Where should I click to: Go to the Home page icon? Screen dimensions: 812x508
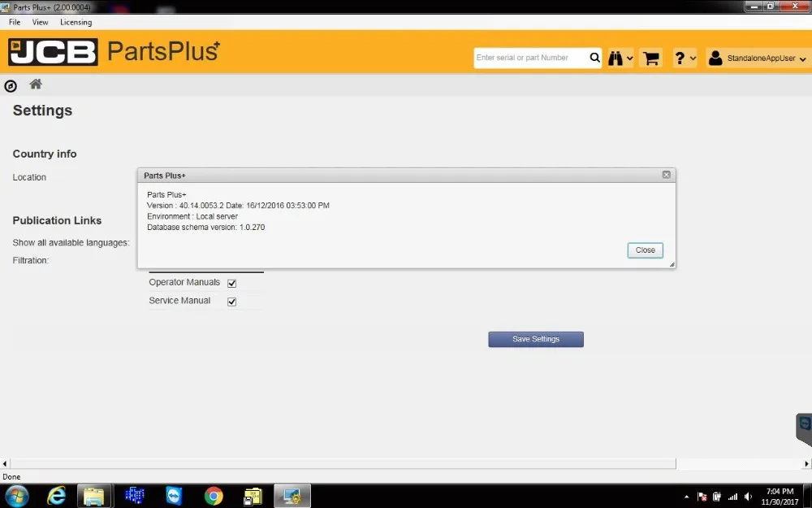point(35,84)
